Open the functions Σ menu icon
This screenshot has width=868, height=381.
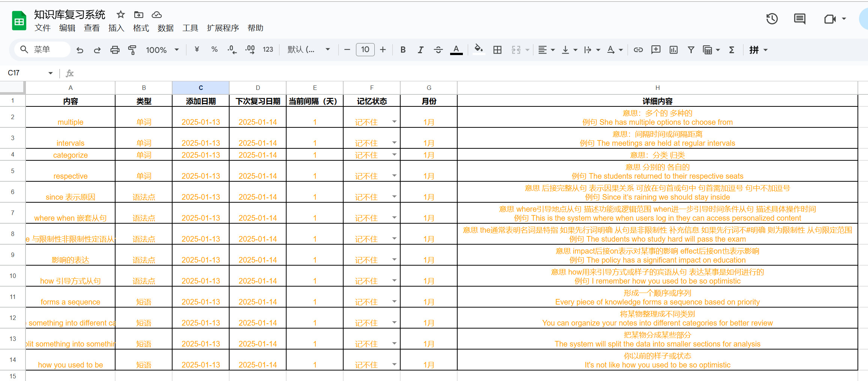point(731,49)
